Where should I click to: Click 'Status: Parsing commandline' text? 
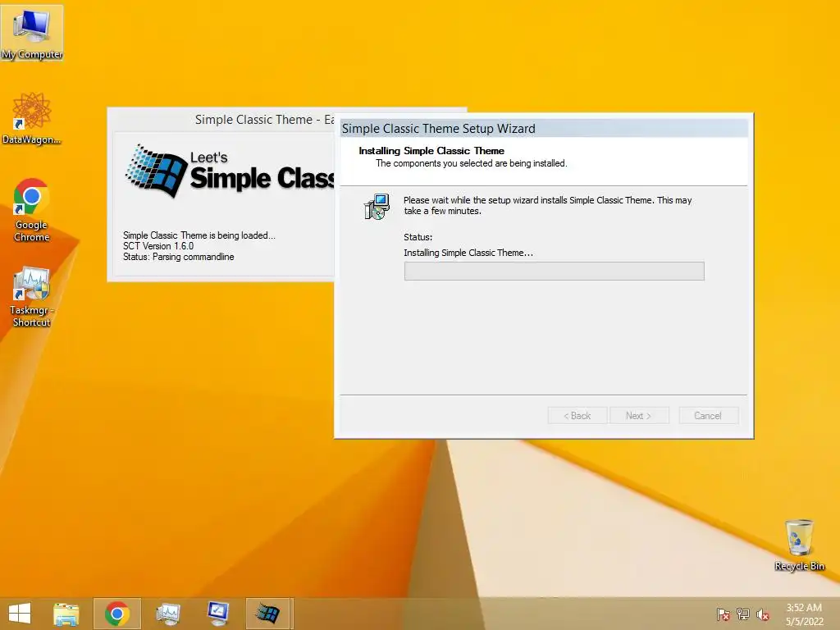(178, 257)
